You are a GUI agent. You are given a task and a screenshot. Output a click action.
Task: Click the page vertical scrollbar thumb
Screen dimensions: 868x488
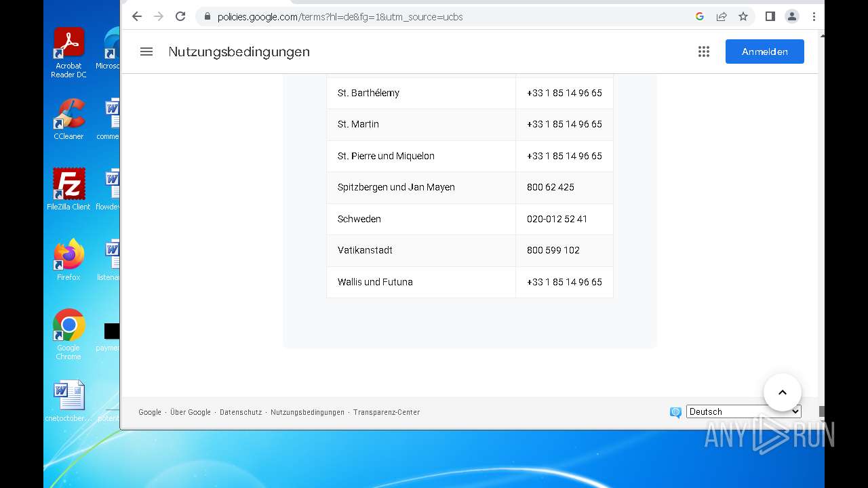click(x=821, y=411)
